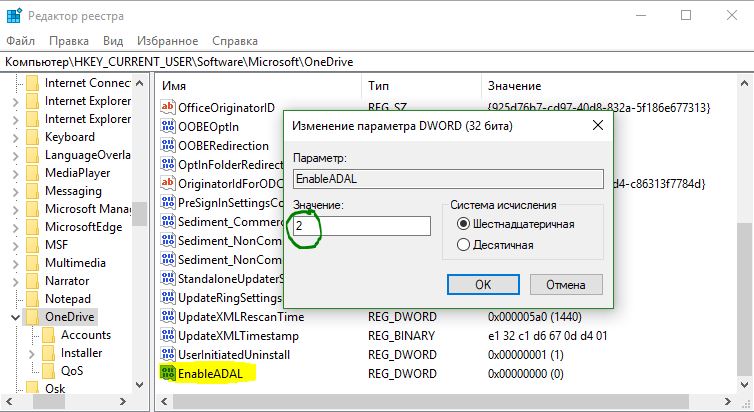Select the UserInitiatedUninstall value icon

click(167, 354)
